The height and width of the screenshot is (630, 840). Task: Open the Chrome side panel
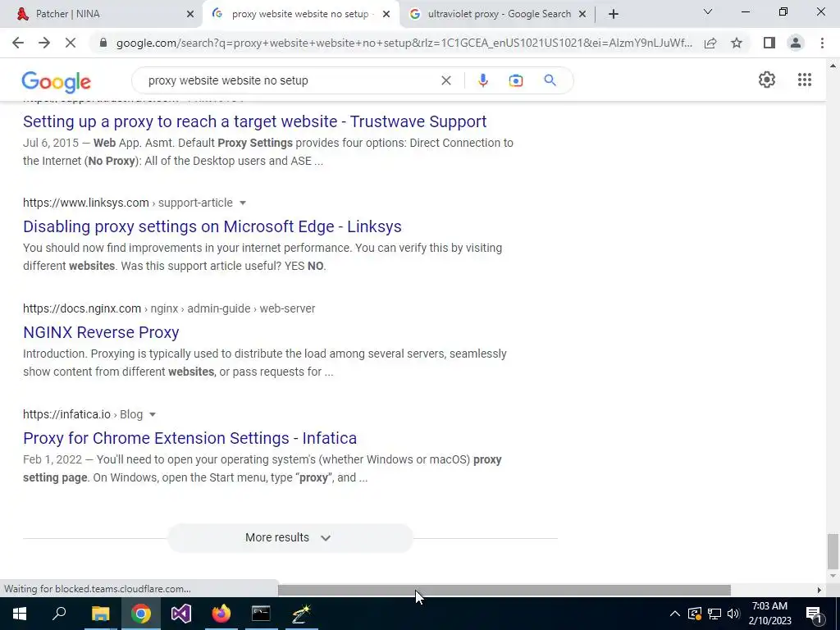point(769,43)
